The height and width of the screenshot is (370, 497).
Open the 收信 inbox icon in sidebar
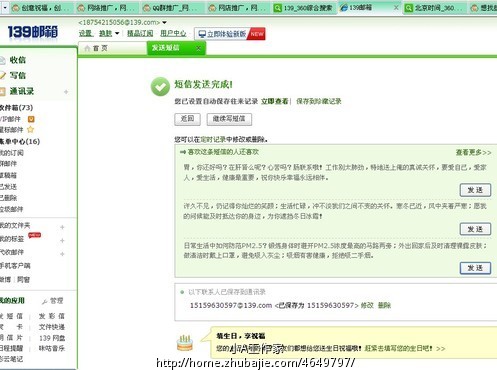click(2, 60)
